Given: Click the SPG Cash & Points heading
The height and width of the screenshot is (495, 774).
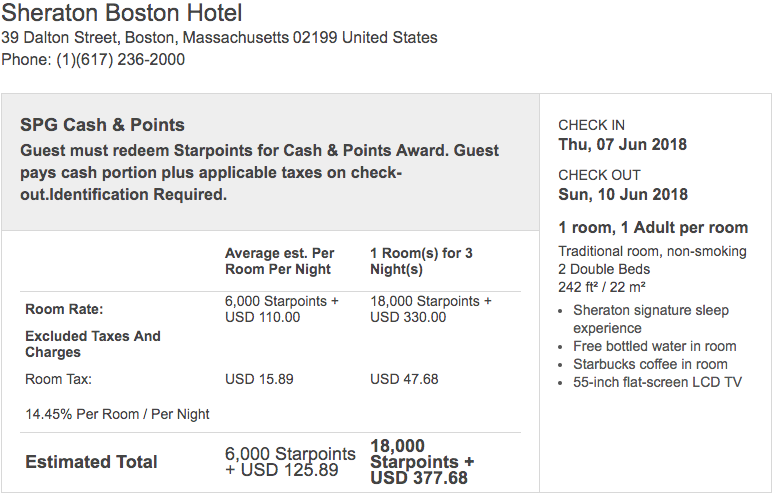Looking at the screenshot, I should pyautogui.click(x=102, y=125).
